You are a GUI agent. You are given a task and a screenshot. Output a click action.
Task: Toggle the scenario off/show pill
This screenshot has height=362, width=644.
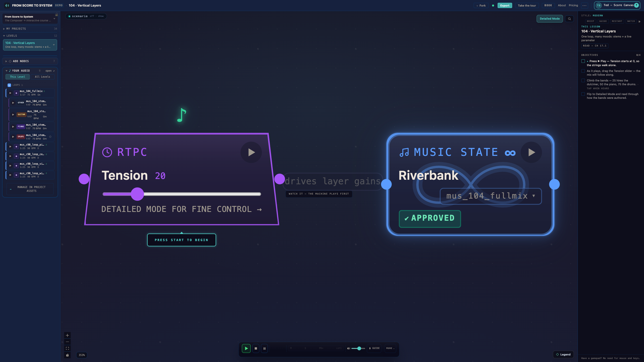point(86,16)
